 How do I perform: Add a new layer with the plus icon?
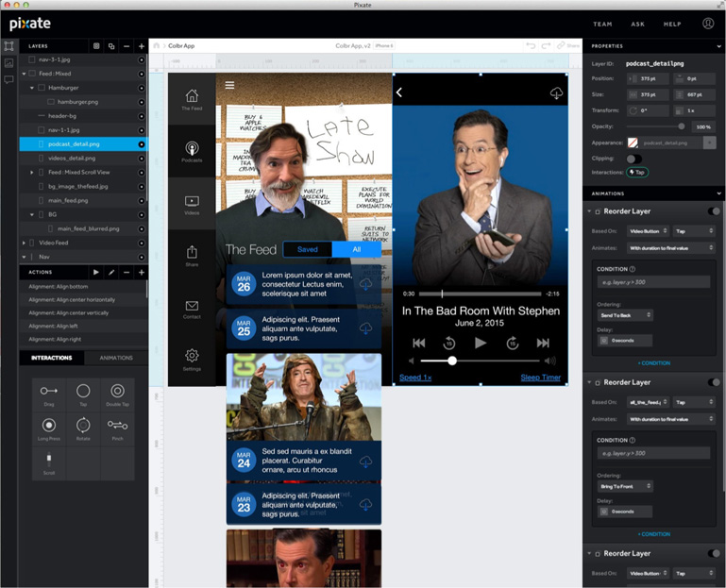[142, 46]
